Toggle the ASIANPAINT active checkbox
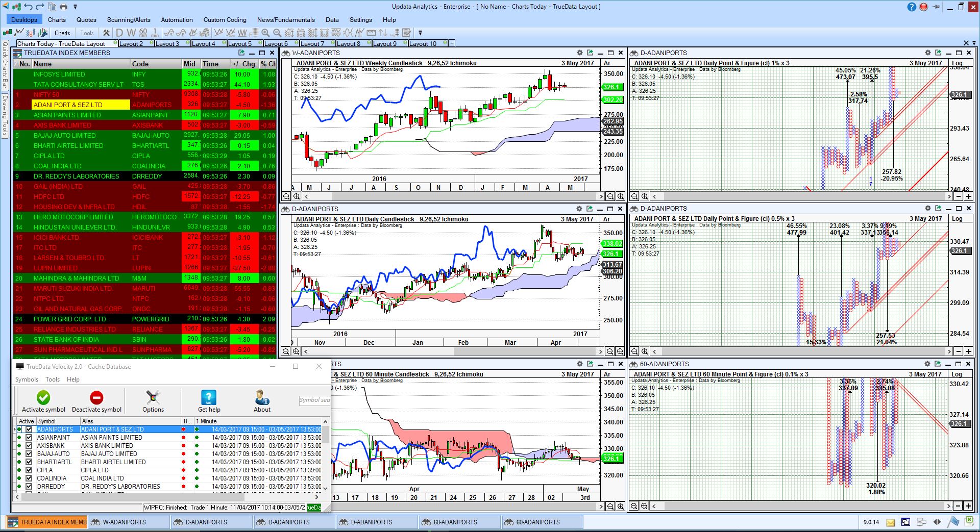Image resolution: width=980 pixels, height=532 pixels. click(x=29, y=438)
